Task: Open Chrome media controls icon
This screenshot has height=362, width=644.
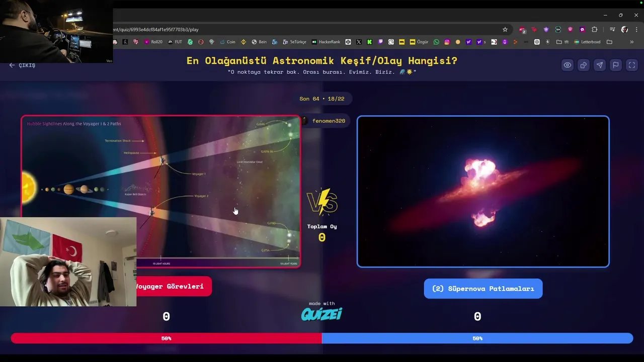Action: click(x=612, y=30)
